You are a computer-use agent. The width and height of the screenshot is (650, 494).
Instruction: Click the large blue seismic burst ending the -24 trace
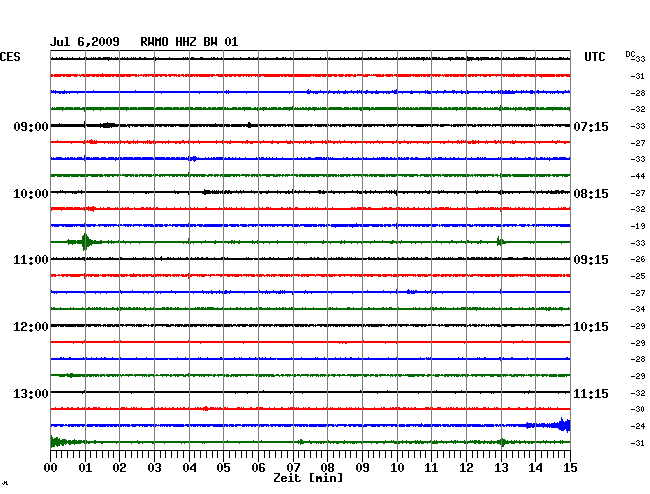563,425
